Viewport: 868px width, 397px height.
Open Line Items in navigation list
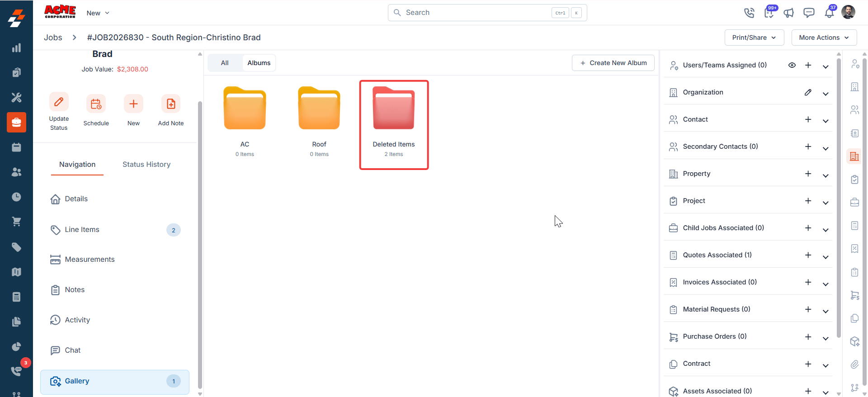tap(115, 230)
